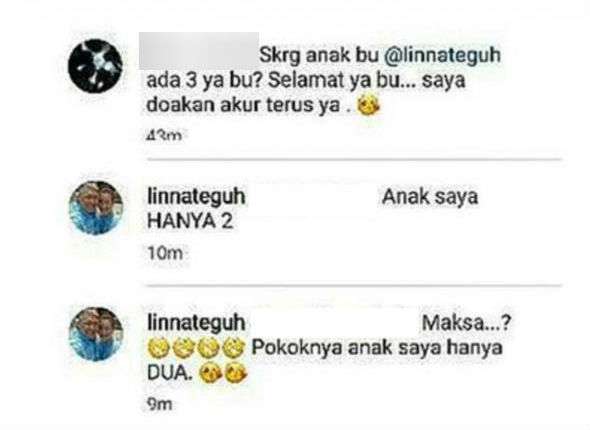Select the "Anak saya" comment text
The image size is (590, 430).
pyautogui.click(x=430, y=197)
